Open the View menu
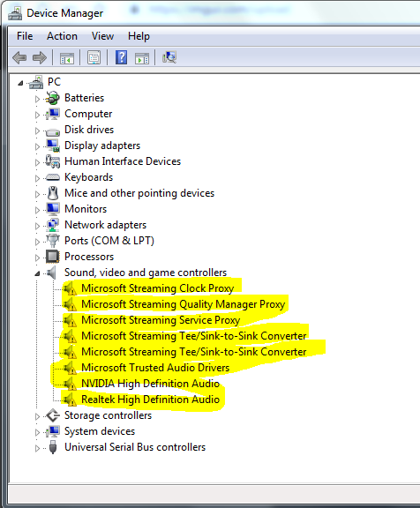This screenshot has width=420, height=508. pyautogui.click(x=102, y=36)
